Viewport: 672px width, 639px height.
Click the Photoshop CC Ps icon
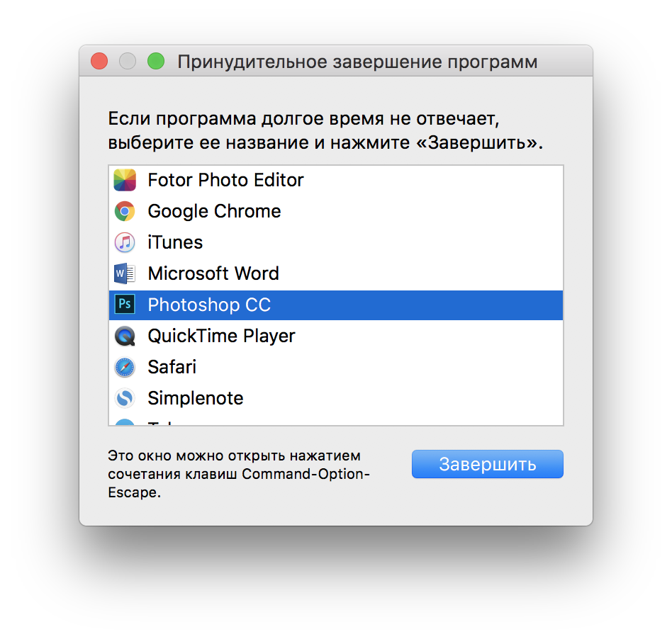(125, 305)
